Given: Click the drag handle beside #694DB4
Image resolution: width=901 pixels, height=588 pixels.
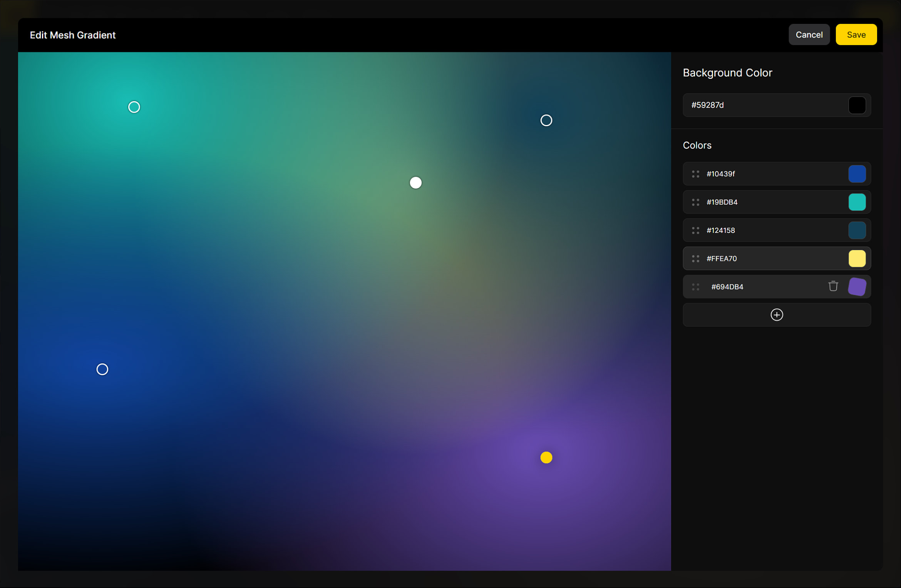Looking at the screenshot, I should click(695, 287).
